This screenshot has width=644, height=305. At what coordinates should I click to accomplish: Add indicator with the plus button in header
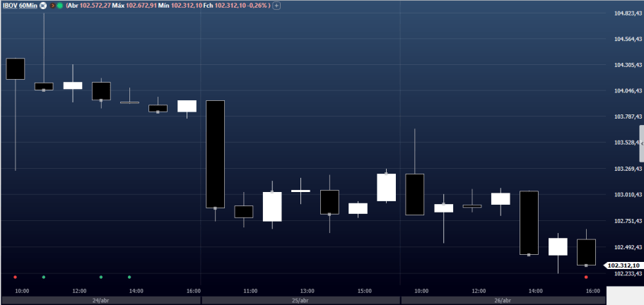click(x=276, y=5)
